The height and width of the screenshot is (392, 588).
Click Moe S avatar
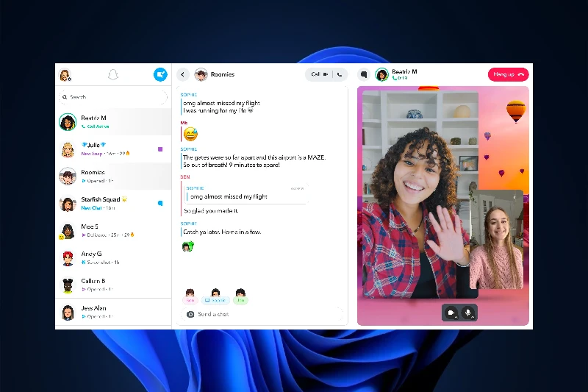tap(68, 231)
